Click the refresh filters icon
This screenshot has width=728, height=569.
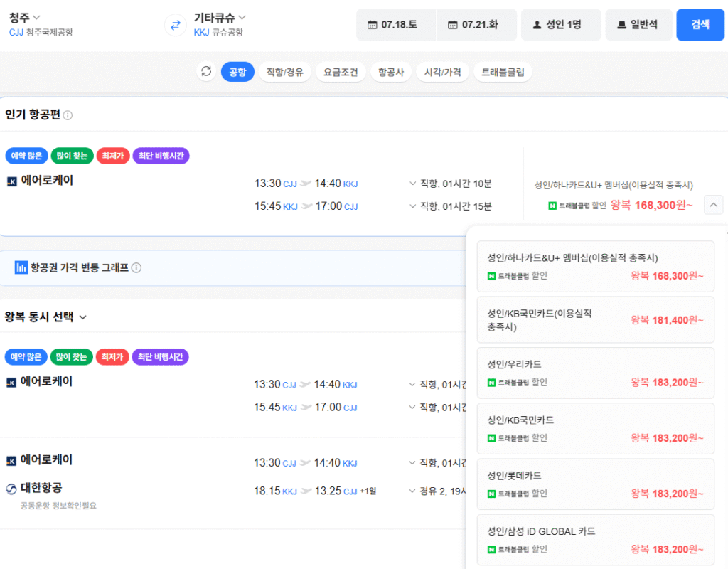pyautogui.click(x=206, y=72)
